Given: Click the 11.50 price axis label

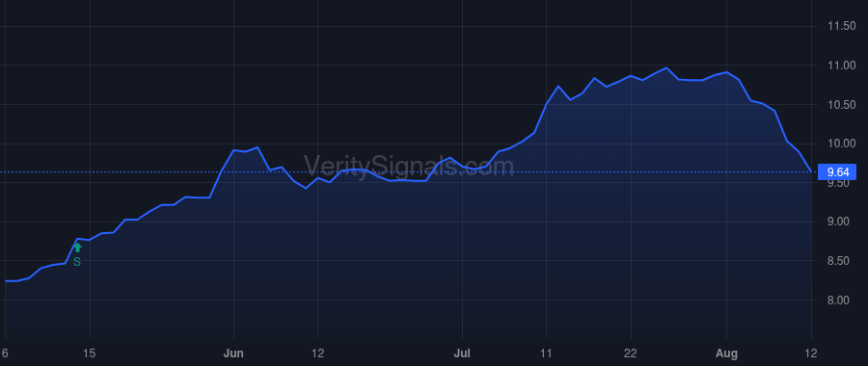Looking at the screenshot, I should tap(841, 26).
